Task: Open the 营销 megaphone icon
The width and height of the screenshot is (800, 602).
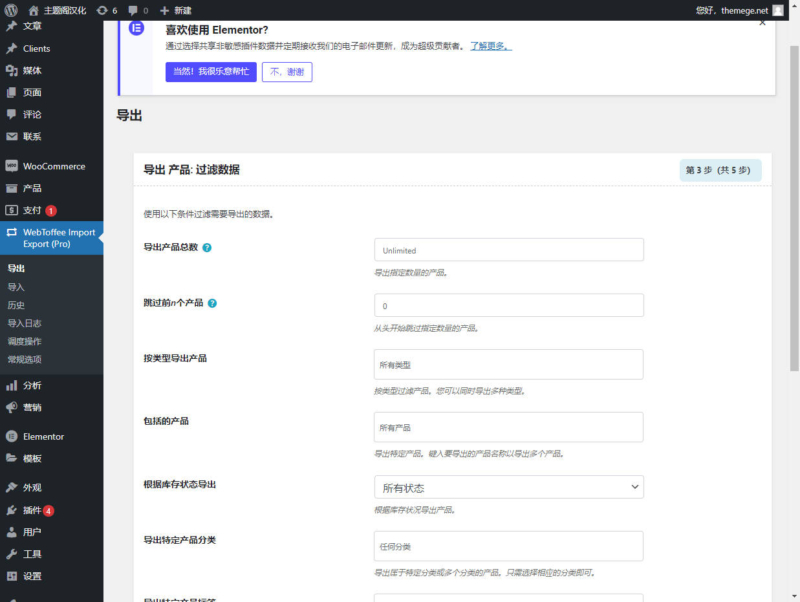Action: [11, 407]
